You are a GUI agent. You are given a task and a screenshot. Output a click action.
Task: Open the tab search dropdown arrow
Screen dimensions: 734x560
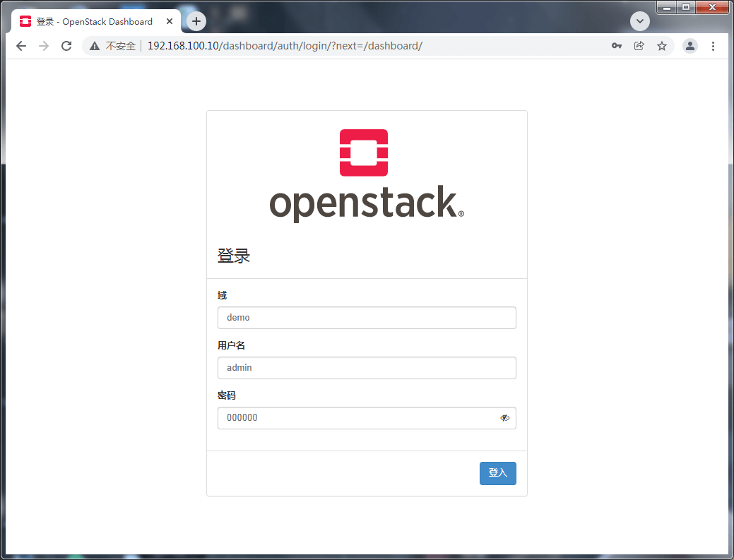(x=640, y=21)
